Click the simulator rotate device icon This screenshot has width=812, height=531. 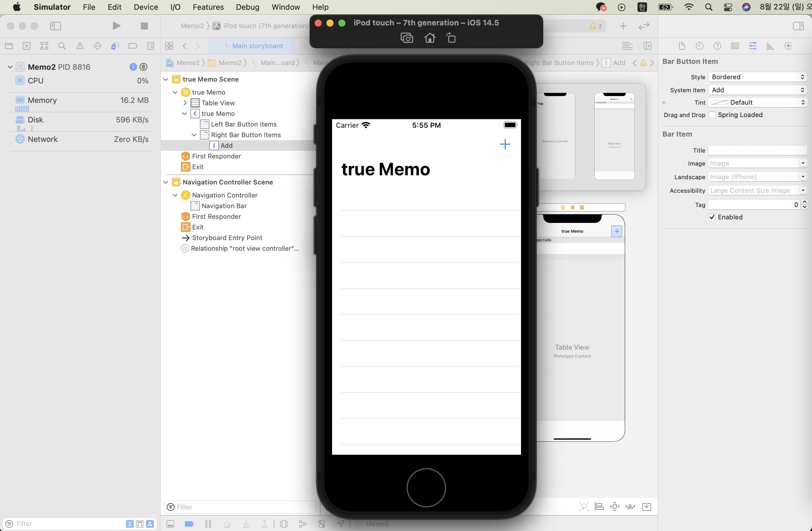pyautogui.click(x=451, y=38)
